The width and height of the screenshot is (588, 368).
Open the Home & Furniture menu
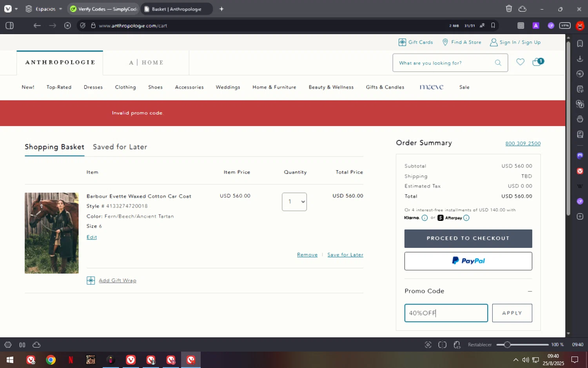click(274, 87)
